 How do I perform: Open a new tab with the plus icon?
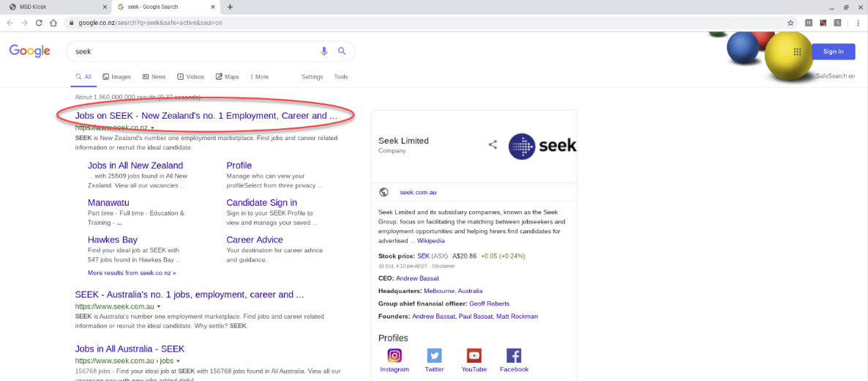(x=231, y=7)
